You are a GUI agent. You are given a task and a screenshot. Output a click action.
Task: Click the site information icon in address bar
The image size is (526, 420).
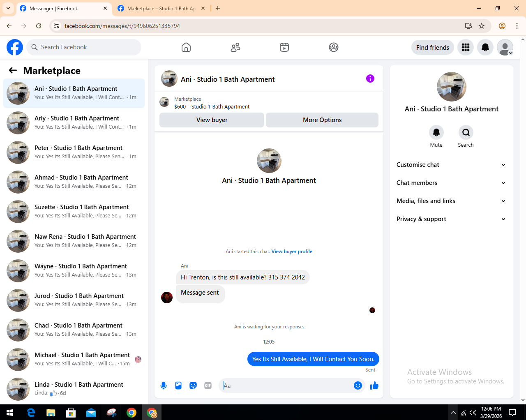[x=56, y=26]
